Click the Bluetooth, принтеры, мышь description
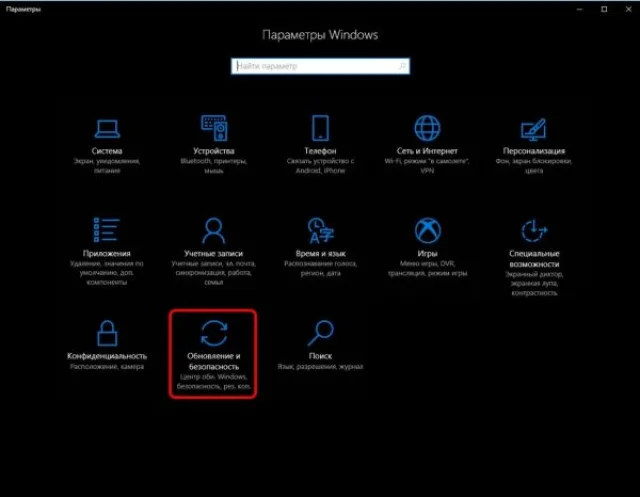The image size is (640, 497). (214, 166)
